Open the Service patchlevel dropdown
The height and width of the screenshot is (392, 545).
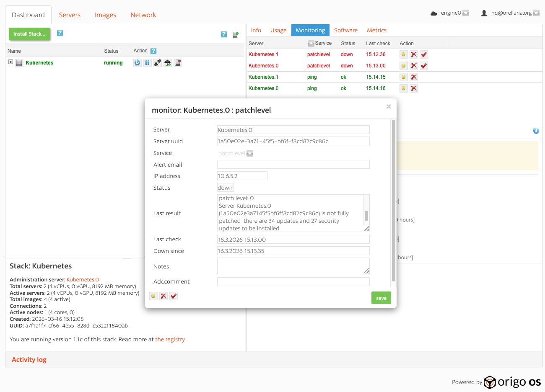250,153
